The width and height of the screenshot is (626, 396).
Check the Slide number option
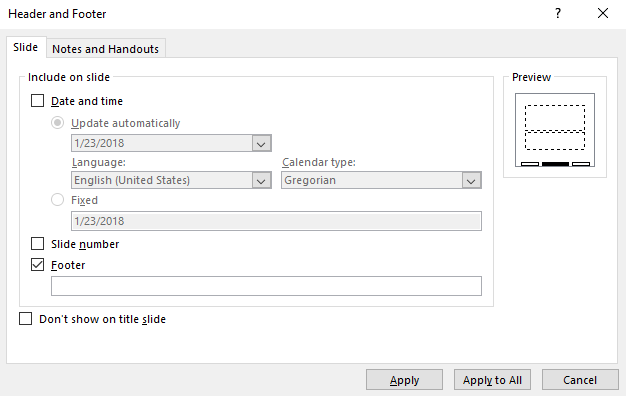tap(38, 244)
